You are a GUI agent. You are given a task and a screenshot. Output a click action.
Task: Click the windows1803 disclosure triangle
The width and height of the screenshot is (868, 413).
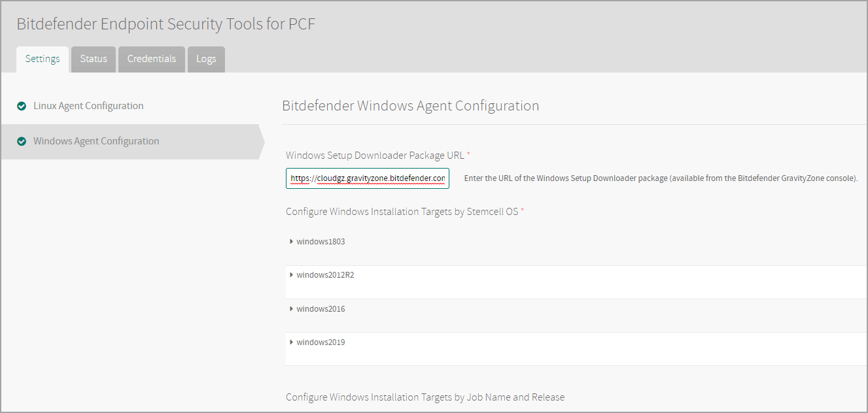tap(292, 241)
